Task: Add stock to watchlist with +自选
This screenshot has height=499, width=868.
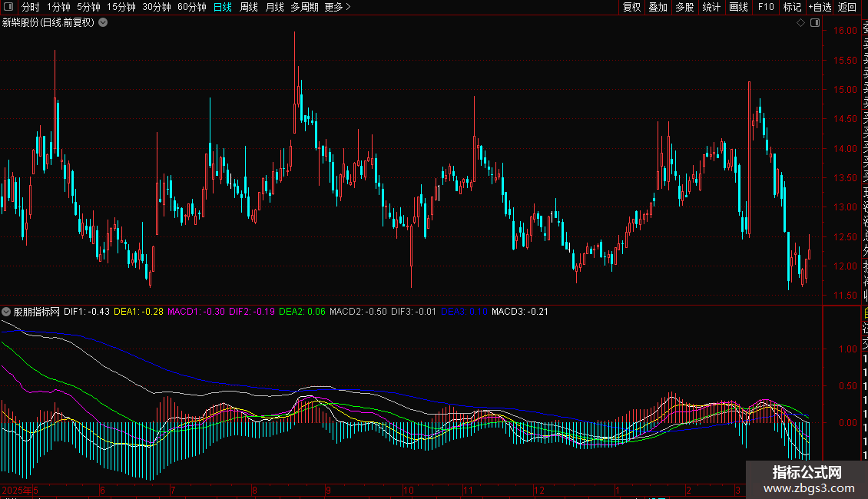Action: point(820,7)
